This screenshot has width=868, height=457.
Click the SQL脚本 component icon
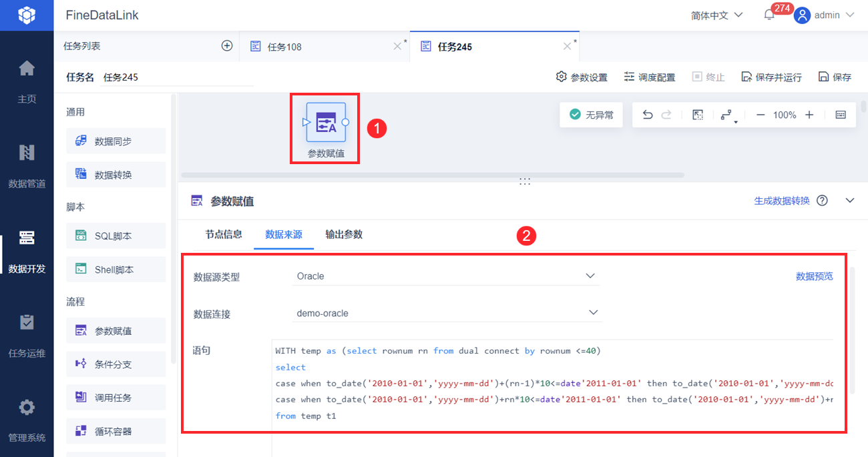[81, 236]
